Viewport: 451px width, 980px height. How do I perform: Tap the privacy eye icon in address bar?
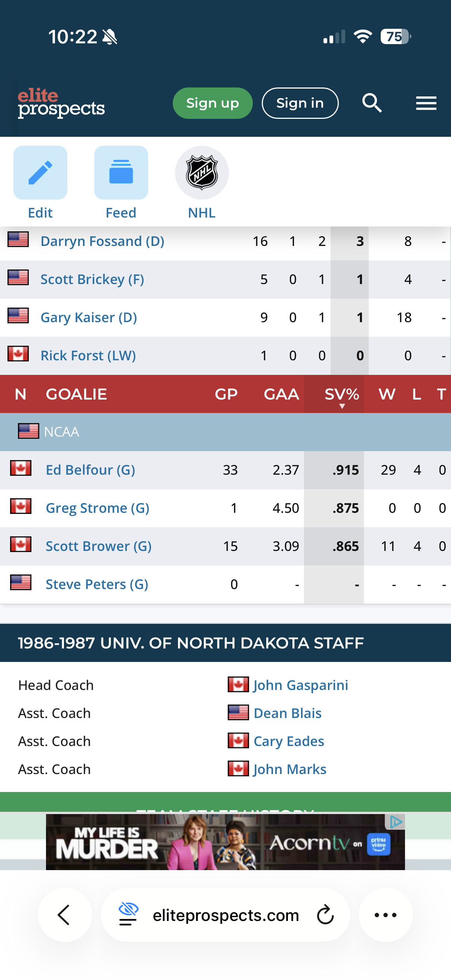tap(128, 914)
